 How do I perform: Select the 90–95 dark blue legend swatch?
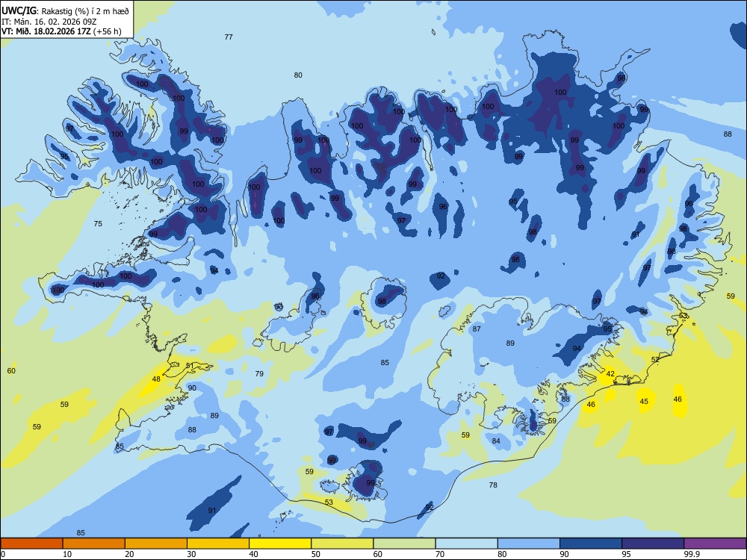point(591,544)
